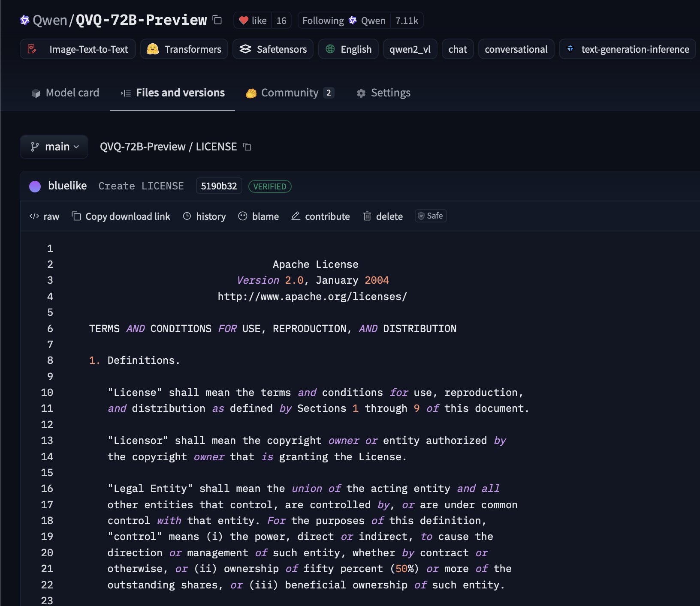The width and height of the screenshot is (700, 606).
Task: Click the Qwen organization logo icon
Action: (25, 20)
